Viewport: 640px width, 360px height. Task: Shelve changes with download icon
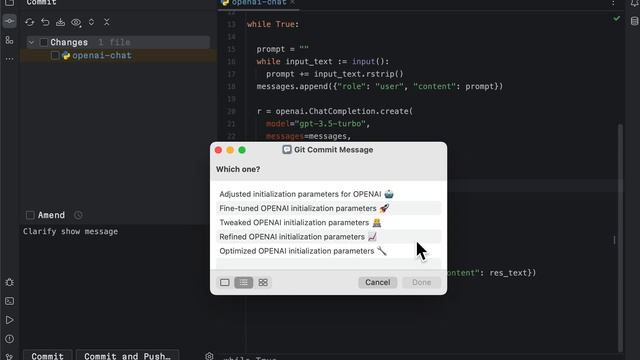point(60,22)
